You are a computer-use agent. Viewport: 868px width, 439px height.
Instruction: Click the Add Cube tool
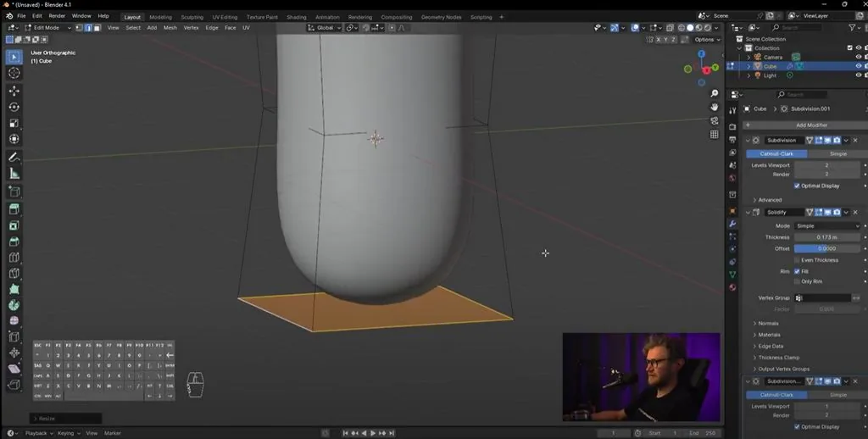[x=14, y=192]
